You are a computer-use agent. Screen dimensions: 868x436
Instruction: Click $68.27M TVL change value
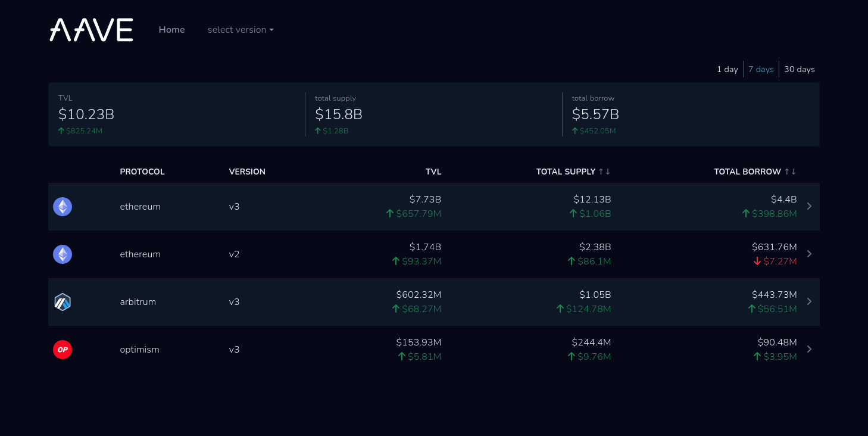[421, 309]
